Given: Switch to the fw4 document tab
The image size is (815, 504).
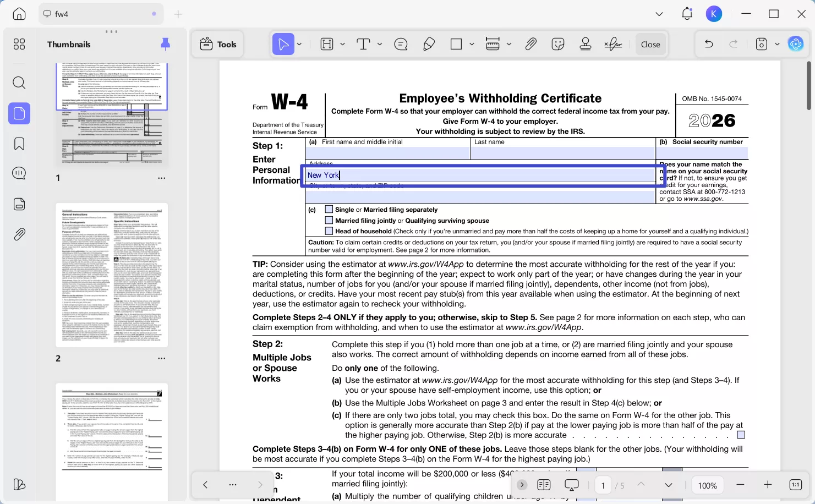Looking at the screenshot, I should 62,14.
